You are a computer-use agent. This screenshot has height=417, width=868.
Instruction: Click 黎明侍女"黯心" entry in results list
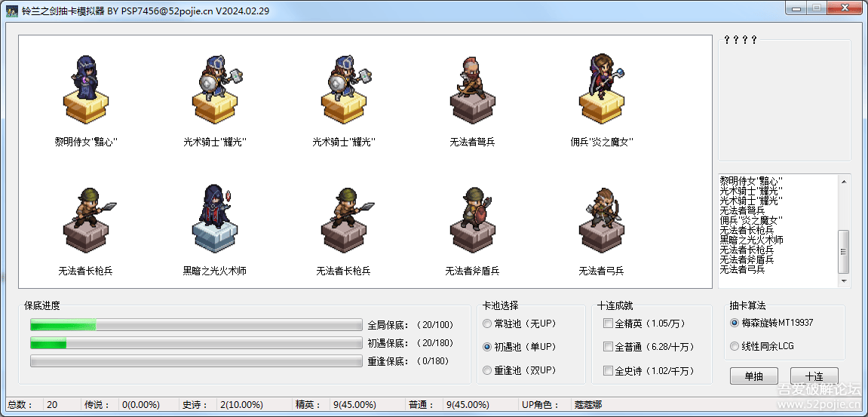[x=751, y=180]
